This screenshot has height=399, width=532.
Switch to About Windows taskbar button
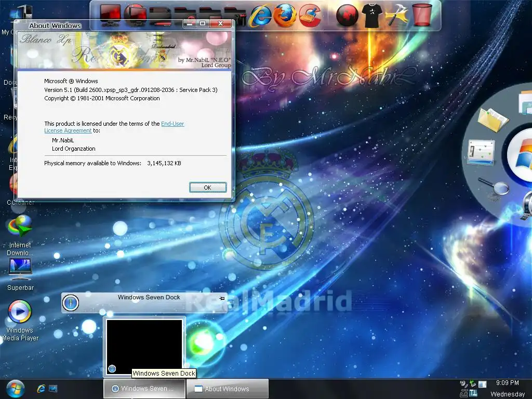[x=228, y=389]
